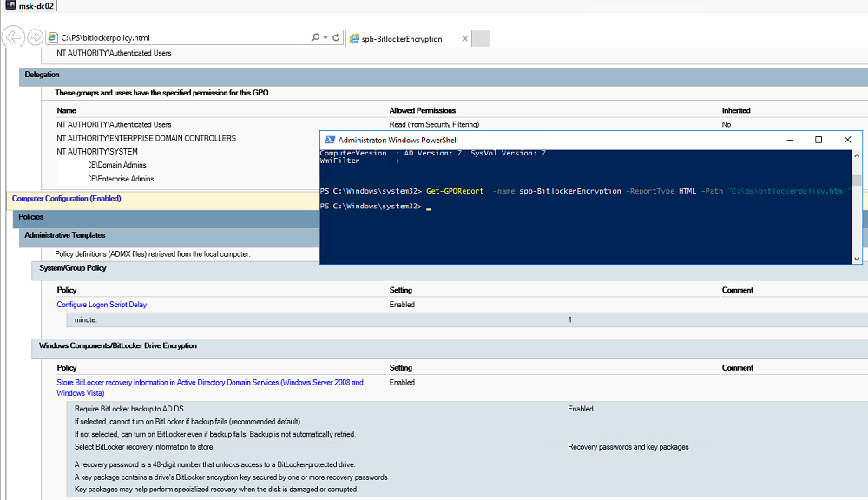This screenshot has width=868, height=500.
Task: Close the spb-BitlockerEncryption tab
Action: pyautogui.click(x=464, y=39)
